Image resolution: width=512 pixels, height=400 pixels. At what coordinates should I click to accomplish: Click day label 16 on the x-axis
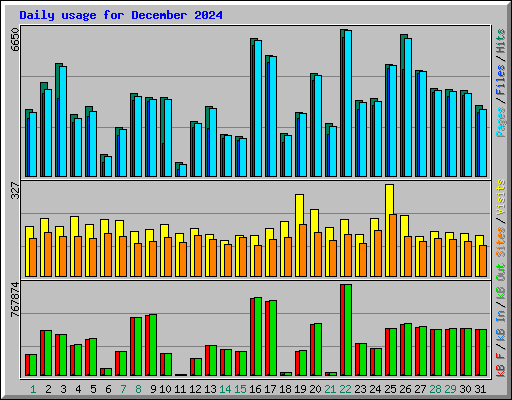coord(255,389)
